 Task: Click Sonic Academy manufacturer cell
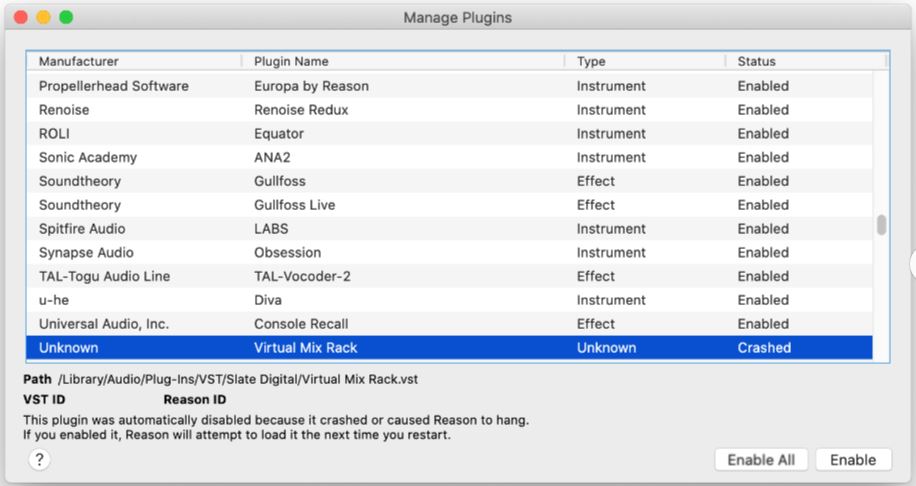[x=88, y=157]
